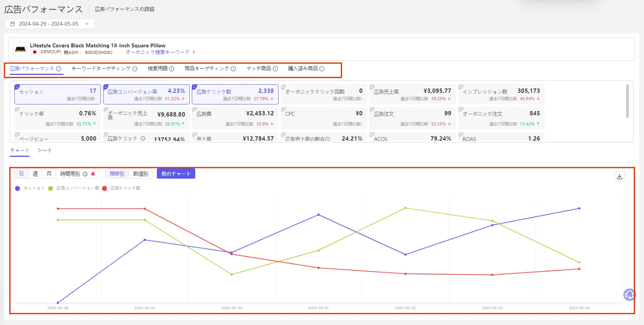Download the chart with the export icon
The image size is (644, 325).
click(x=620, y=177)
